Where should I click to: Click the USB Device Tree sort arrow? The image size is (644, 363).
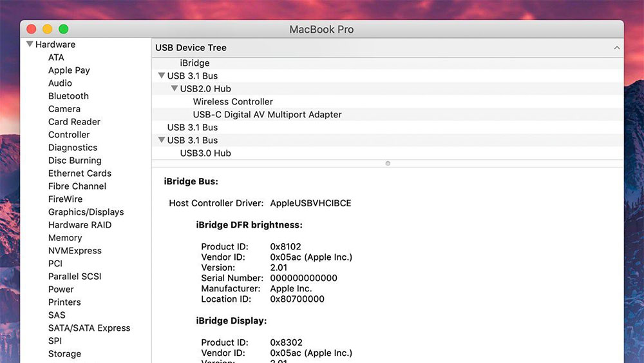pos(616,48)
